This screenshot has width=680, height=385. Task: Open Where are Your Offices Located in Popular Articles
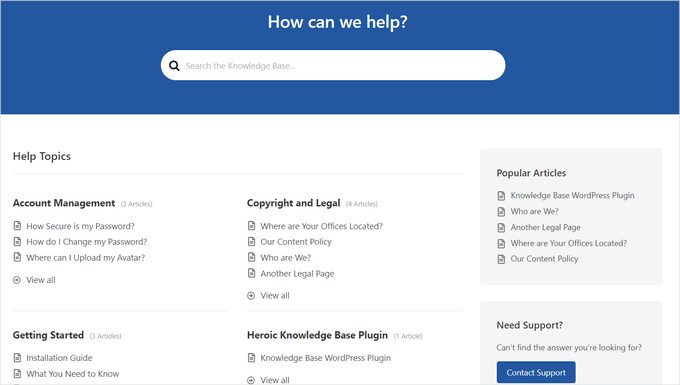pyautogui.click(x=569, y=243)
